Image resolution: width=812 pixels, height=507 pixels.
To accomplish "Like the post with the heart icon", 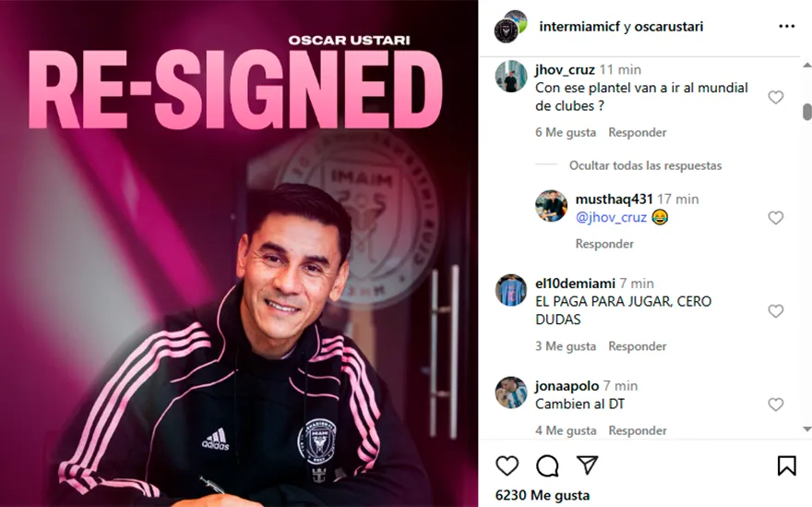I will click(507, 466).
